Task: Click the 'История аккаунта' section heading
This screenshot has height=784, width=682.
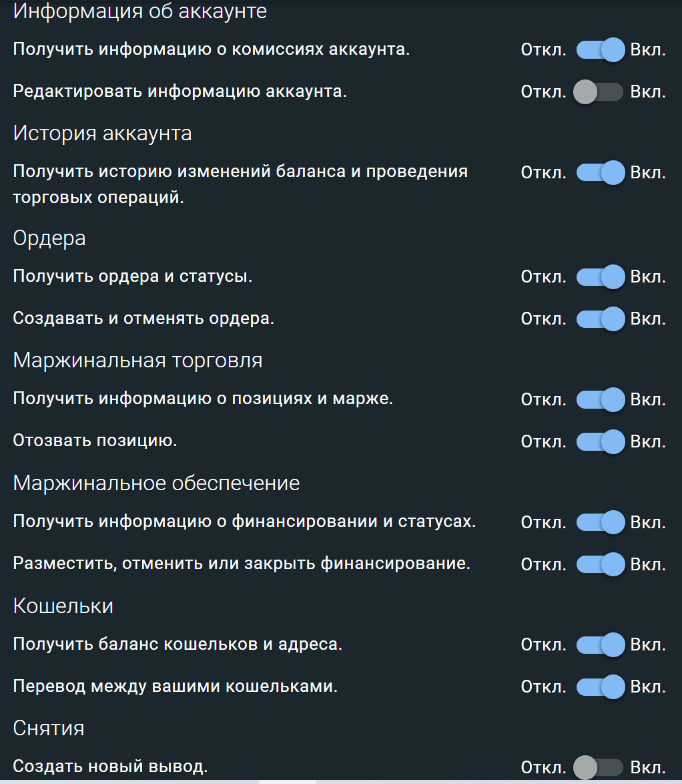Action: (102, 133)
